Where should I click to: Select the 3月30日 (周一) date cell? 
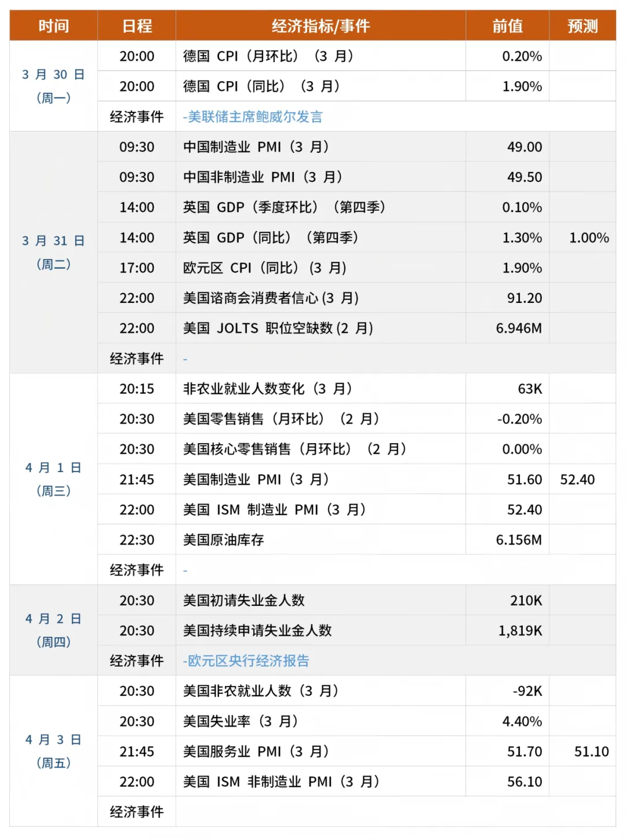53,86
